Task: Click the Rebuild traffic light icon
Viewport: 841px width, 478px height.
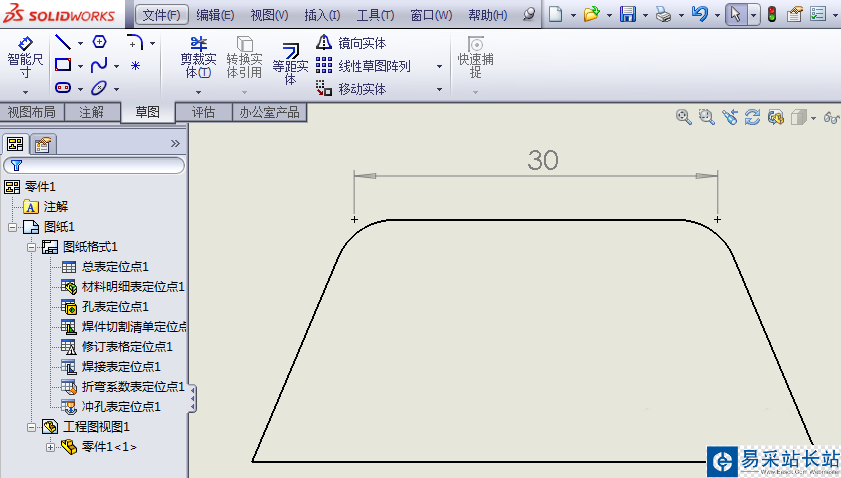Action: pos(772,14)
